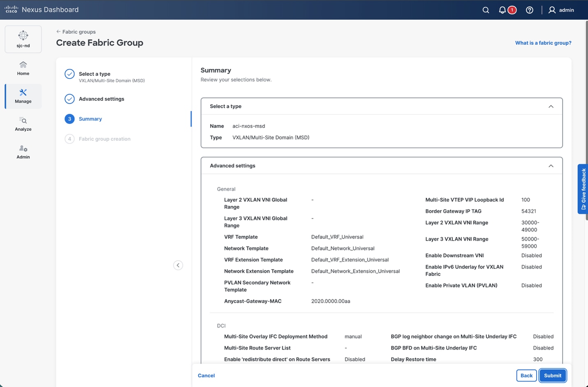Viewport: 588px width, 387px height.
Task: Click the Cisco logo icon
Action: point(11,9)
